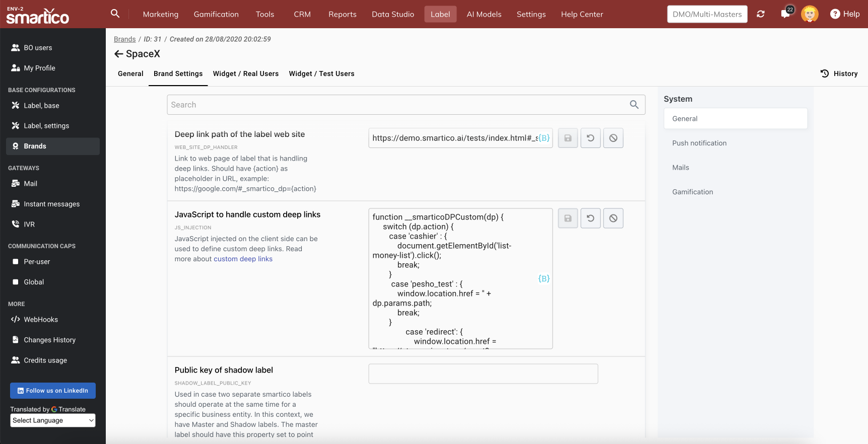Click the refresh sync icon in header
868x444 pixels.
[761, 14]
